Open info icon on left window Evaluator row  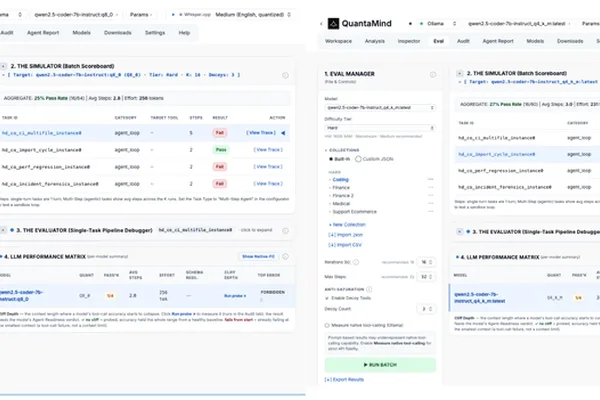pyautogui.click(x=285, y=230)
